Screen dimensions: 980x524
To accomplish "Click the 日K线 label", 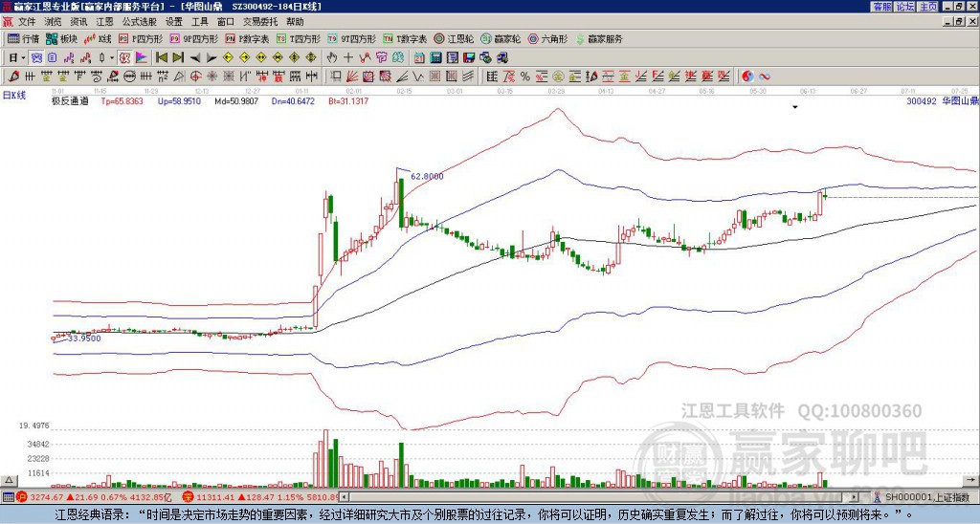I will tap(14, 95).
